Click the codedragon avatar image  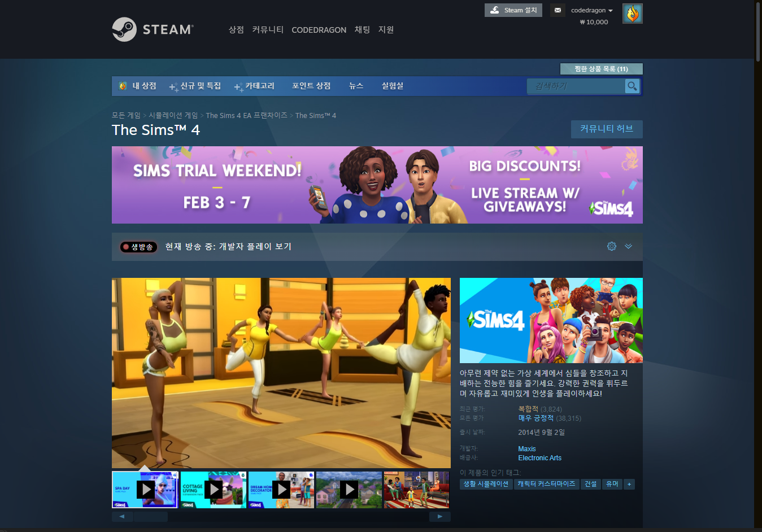click(632, 14)
